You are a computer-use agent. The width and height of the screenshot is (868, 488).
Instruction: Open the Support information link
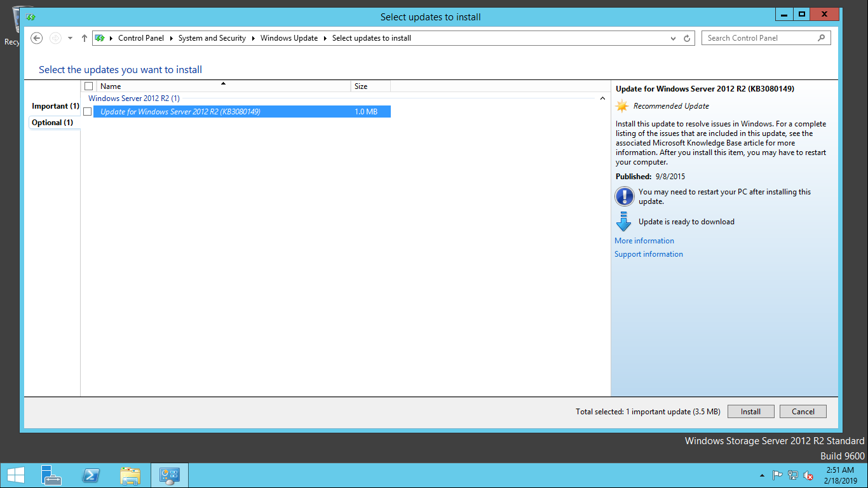click(649, 254)
